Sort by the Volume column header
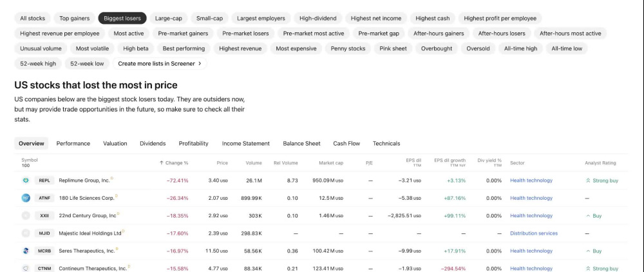Image resolution: width=644 pixels, height=272 pixels. click(254, 163)
